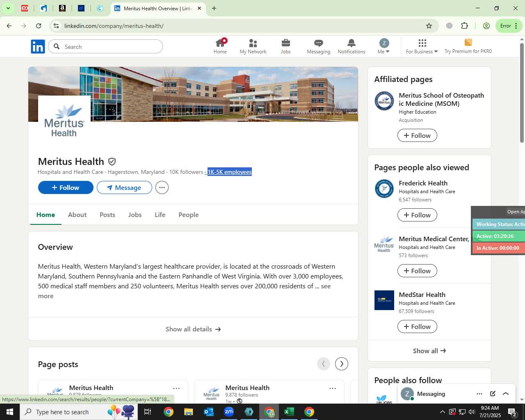525x420 pixels.
Task: Open Chrome extensions puzzle icon
Action: pyautogui.click(x=465, y=26)
